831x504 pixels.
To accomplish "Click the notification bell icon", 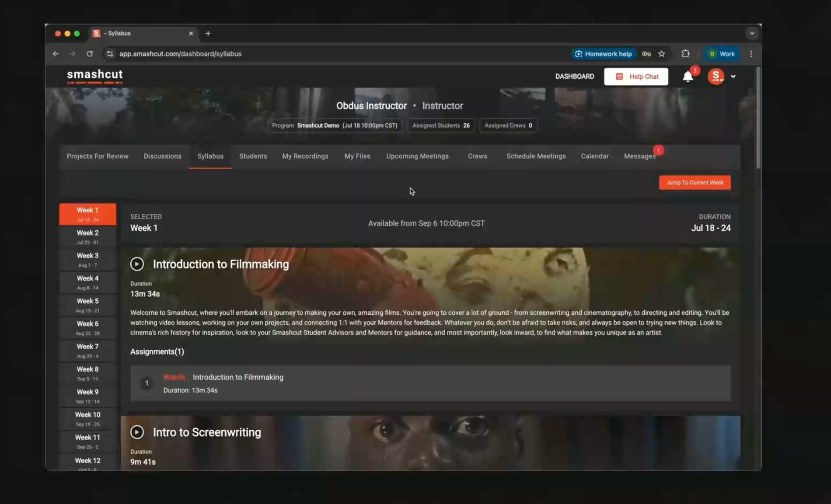I will 688,77.
